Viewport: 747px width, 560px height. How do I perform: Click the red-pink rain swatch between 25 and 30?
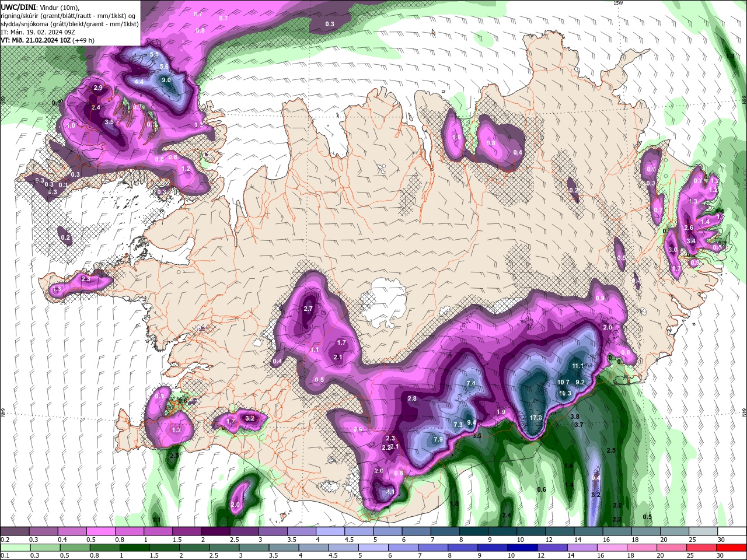pyautogui.click(x=701, y=548)
